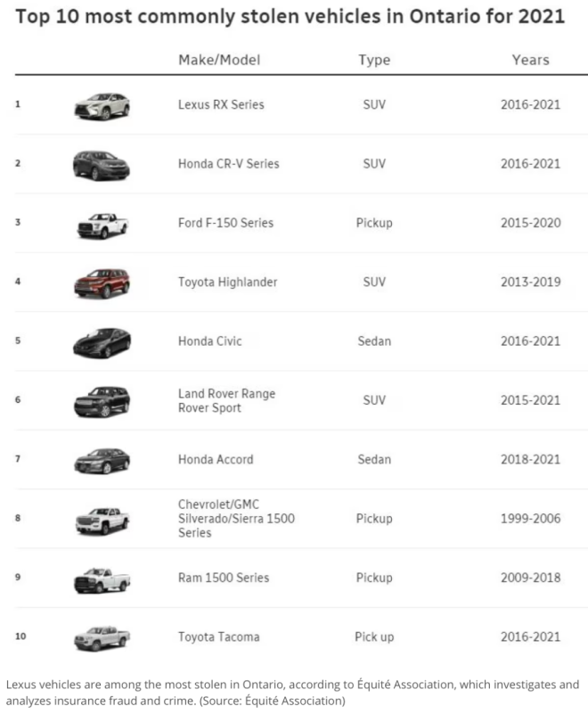Click the Lexus RX Series car image
This screenshot has height=714, width=588.
pos(102,106)
